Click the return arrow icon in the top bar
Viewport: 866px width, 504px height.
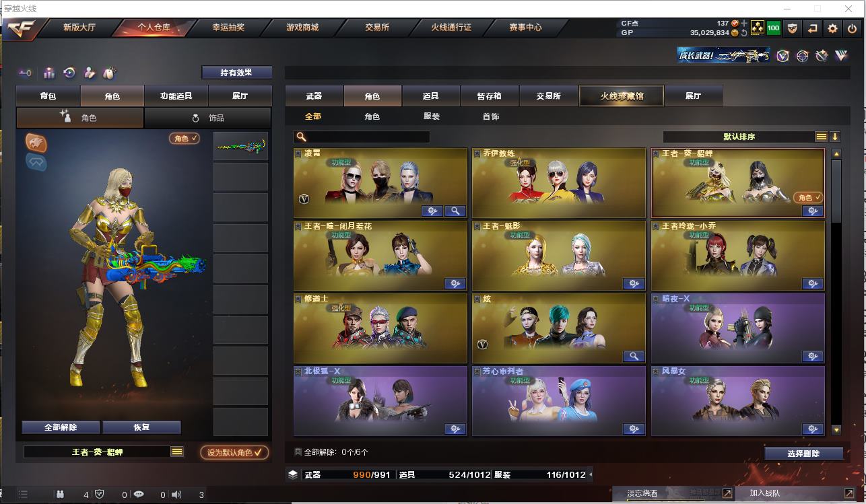click(813, 28)
